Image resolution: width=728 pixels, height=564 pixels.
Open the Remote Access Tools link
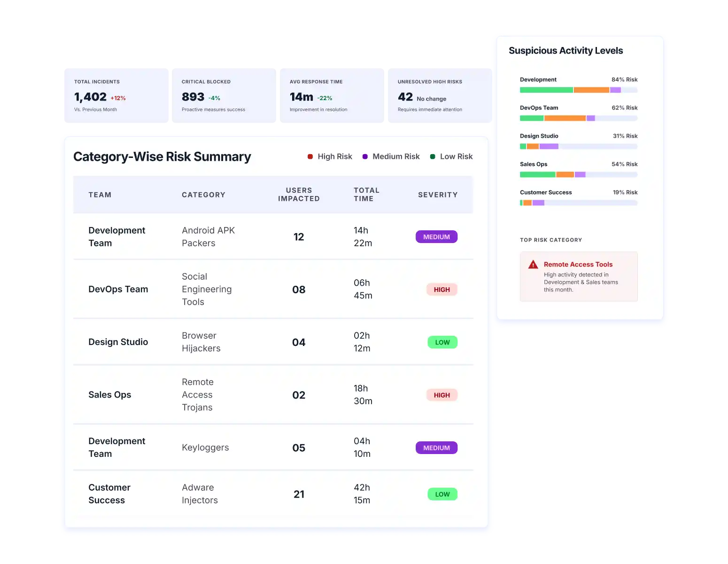[578, 265]
